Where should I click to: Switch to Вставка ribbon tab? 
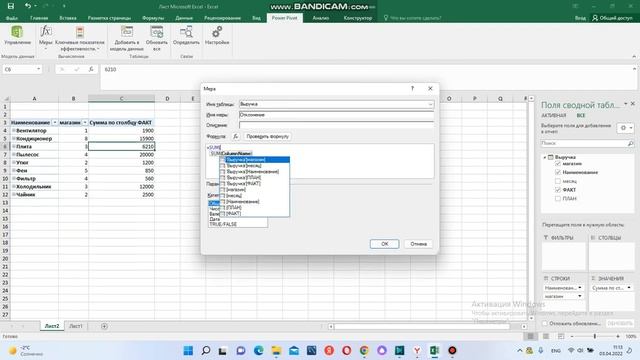point(68,18)
